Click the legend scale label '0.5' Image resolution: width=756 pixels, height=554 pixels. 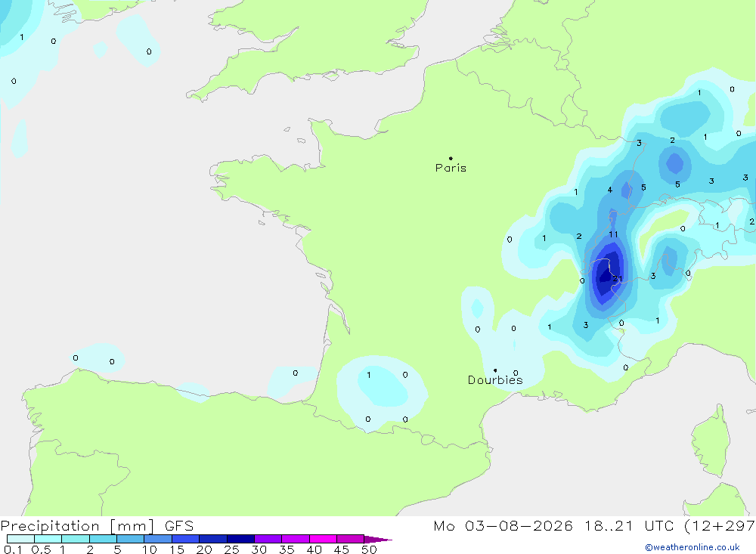(x=41, y=549)
